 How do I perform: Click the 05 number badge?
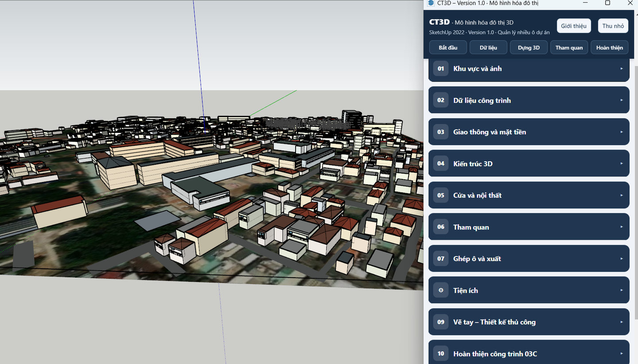441,195
